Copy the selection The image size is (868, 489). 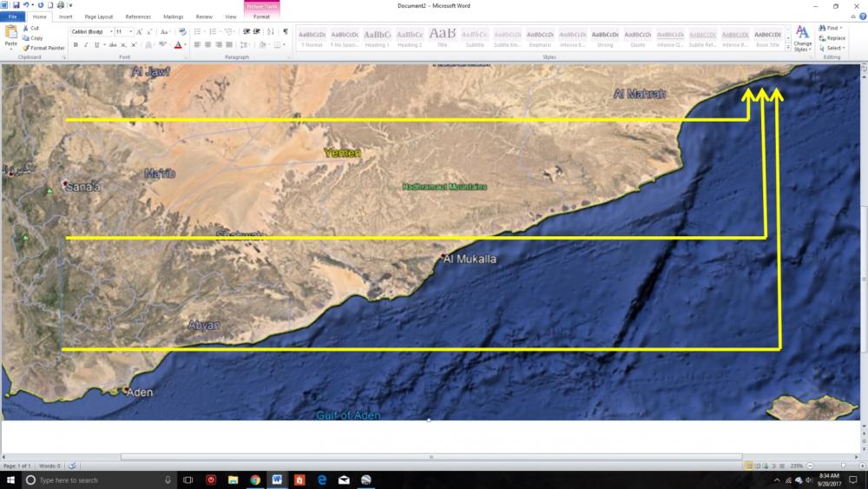[33, 38]
